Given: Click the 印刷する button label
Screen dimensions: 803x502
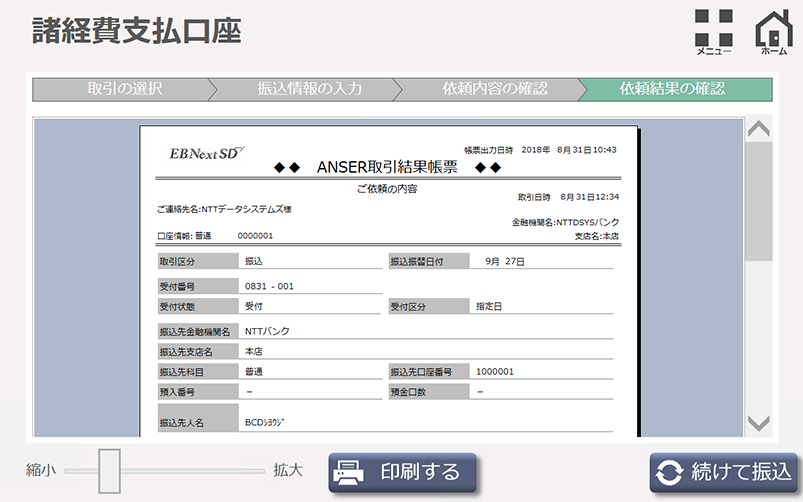Looking at the screenshot, I should [x=420, y=471].
